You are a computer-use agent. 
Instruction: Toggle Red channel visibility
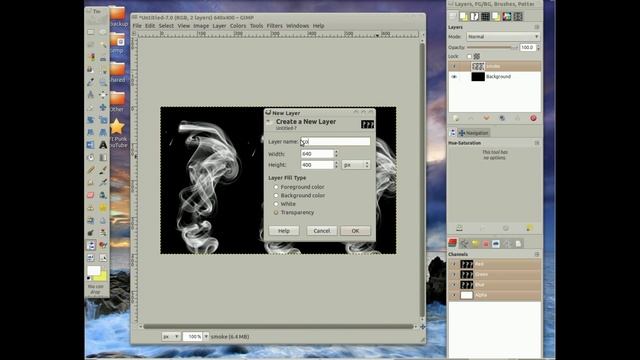click(454, 264)
